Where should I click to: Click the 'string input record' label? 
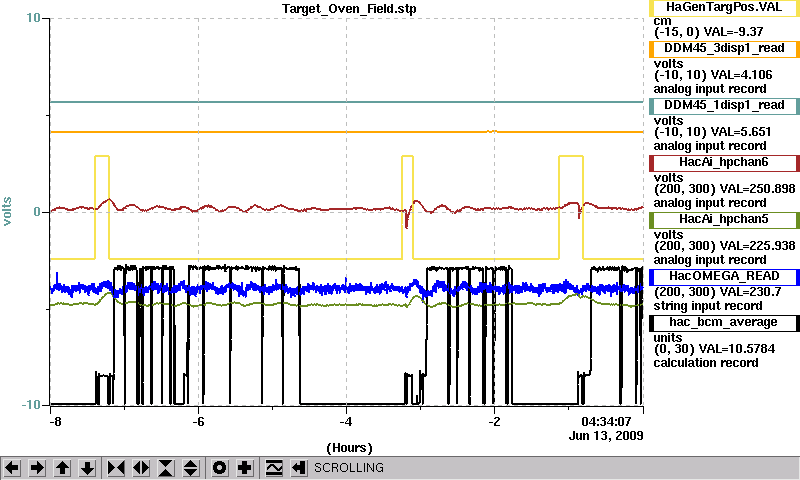(x=708, y=306)
